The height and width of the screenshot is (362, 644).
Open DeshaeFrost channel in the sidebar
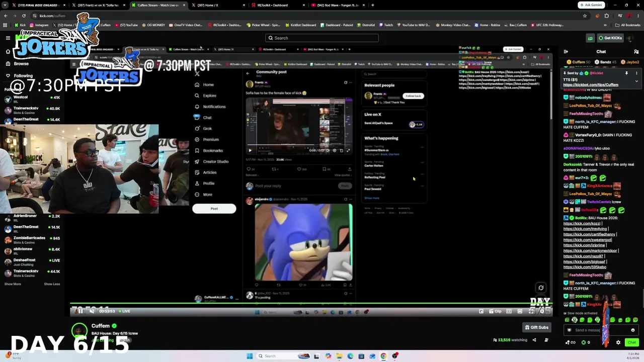pos(31,262)
